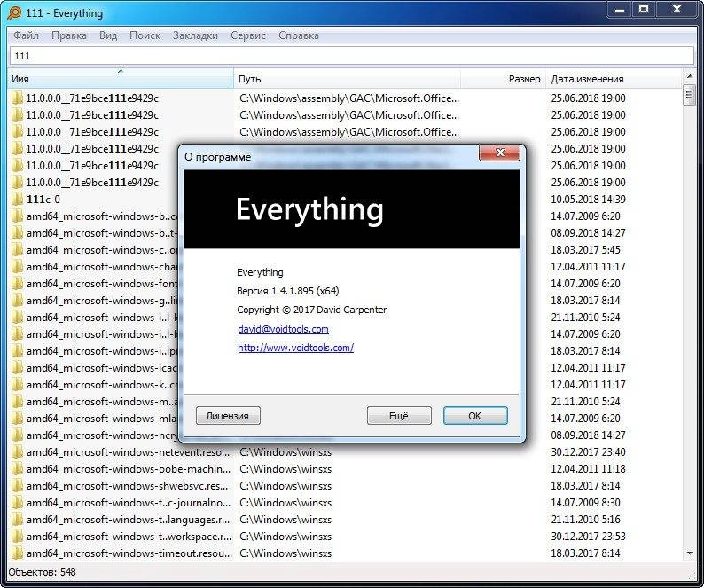Viewport: 704px width, 588px height.
Task: Click the date 12.04.2011 11:18
Action: click(x=588, y=469)
